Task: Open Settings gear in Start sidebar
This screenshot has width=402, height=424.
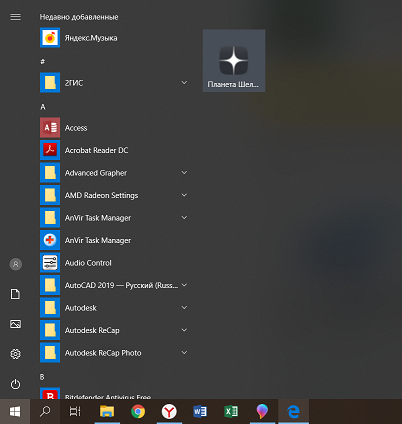Action: (x=15, y=354)
